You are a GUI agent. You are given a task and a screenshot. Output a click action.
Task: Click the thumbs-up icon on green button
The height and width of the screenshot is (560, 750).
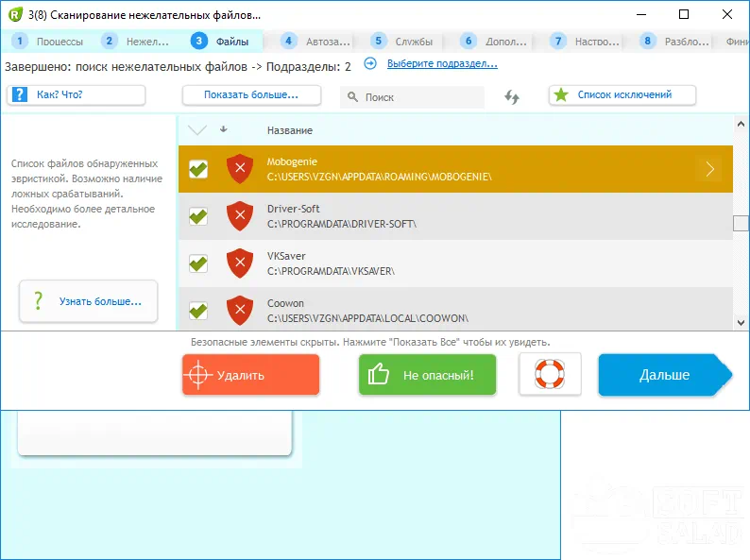point(378,374)
